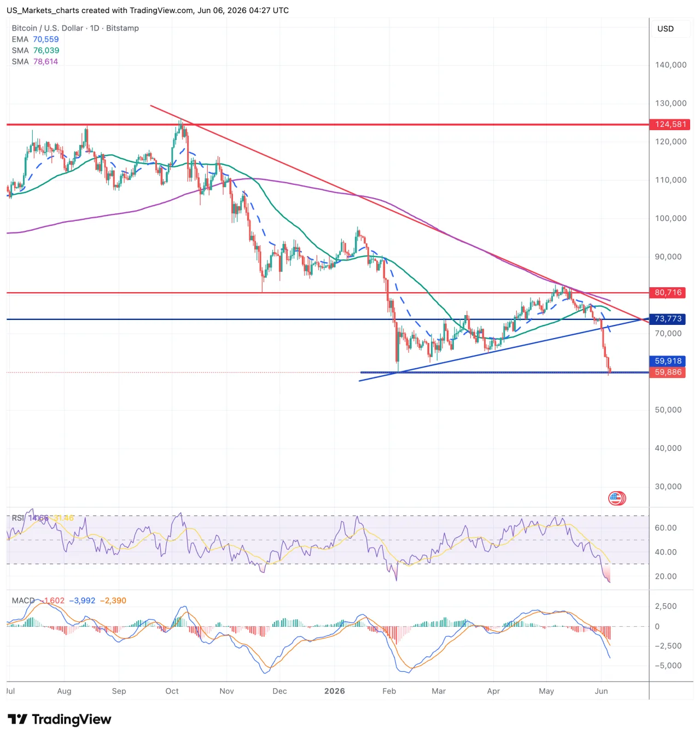Click the chart caption mentioning TradingView.com
The image size is (700, 739).
pyautogui.click(x=148, y=10)
